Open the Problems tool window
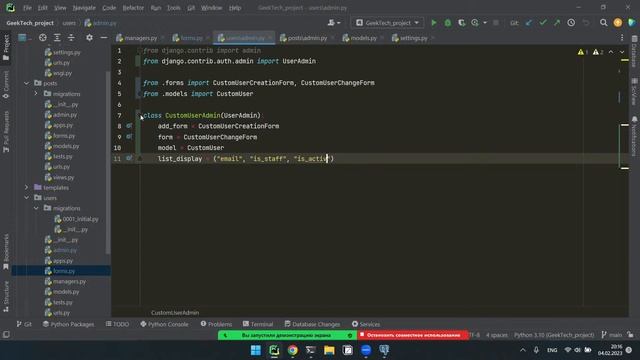This screenshot has height=360, width=640. 216,324
